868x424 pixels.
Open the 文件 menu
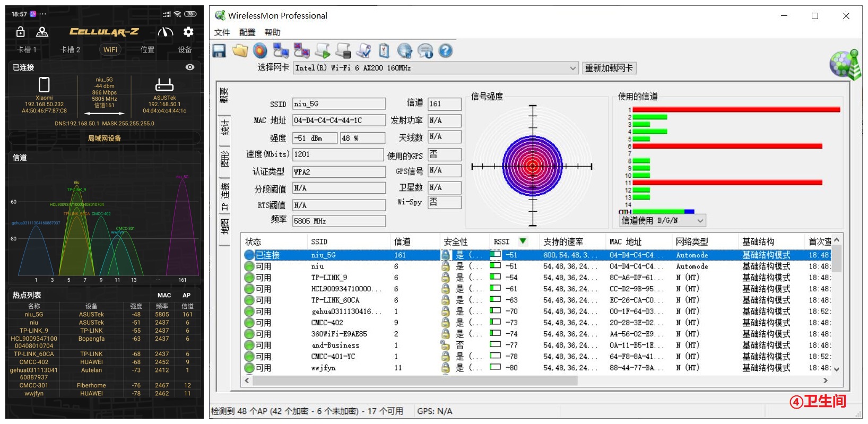pos(222,32)
